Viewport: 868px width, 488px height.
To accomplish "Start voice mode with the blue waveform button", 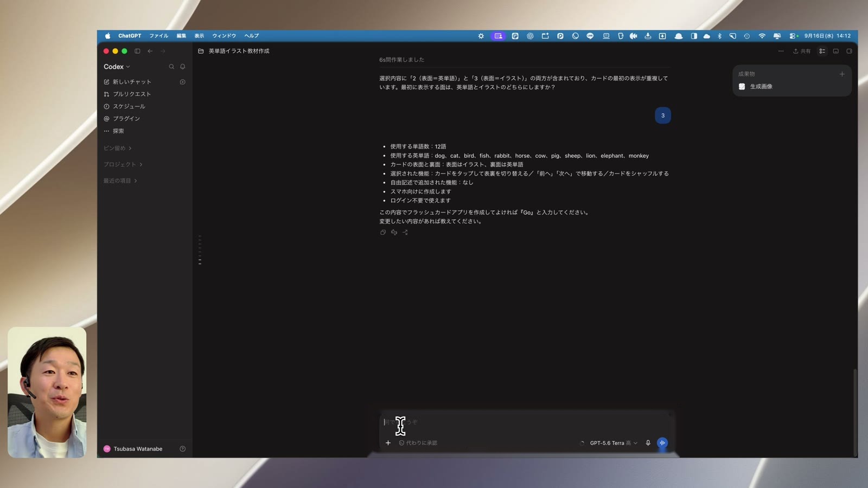I will [662, 443].
